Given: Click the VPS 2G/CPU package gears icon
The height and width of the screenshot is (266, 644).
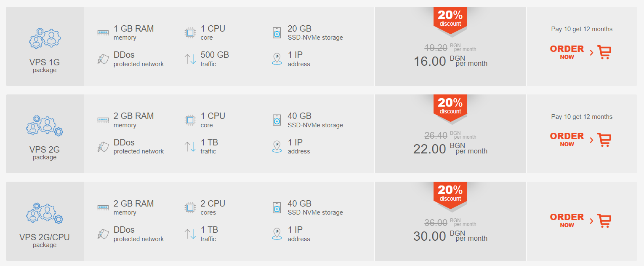Looking at the screenshot, I should click(45, 213).
